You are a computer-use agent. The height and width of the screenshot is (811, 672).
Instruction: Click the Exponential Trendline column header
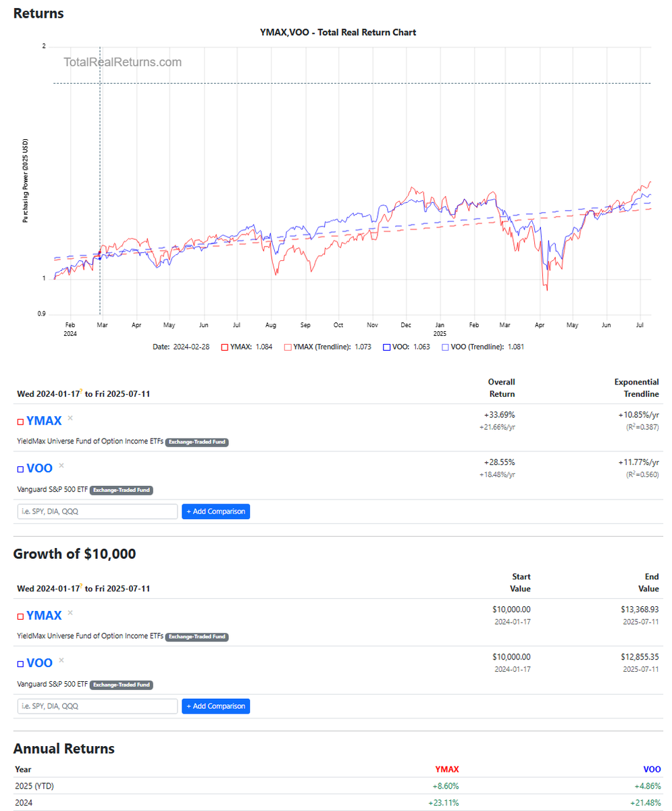click(x=636, y=388)
